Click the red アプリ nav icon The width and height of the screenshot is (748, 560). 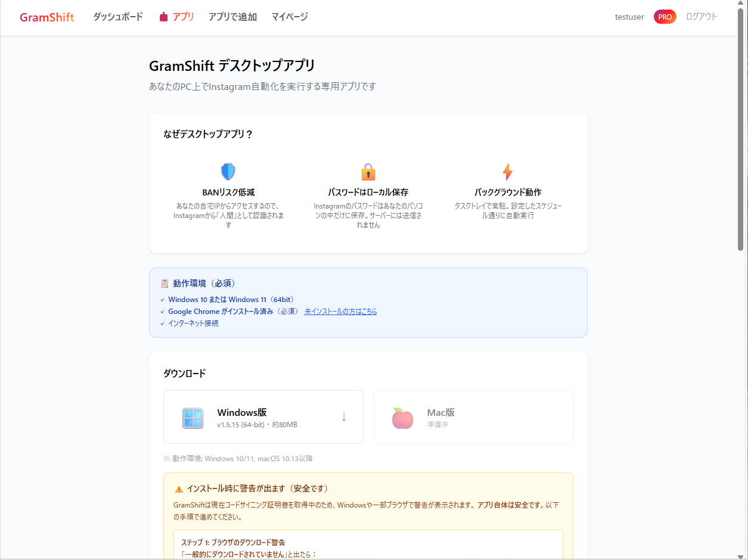pos(164,17)
